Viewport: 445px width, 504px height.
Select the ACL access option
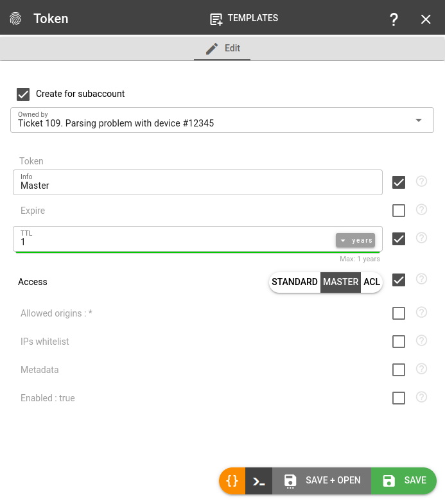[372, 282]
